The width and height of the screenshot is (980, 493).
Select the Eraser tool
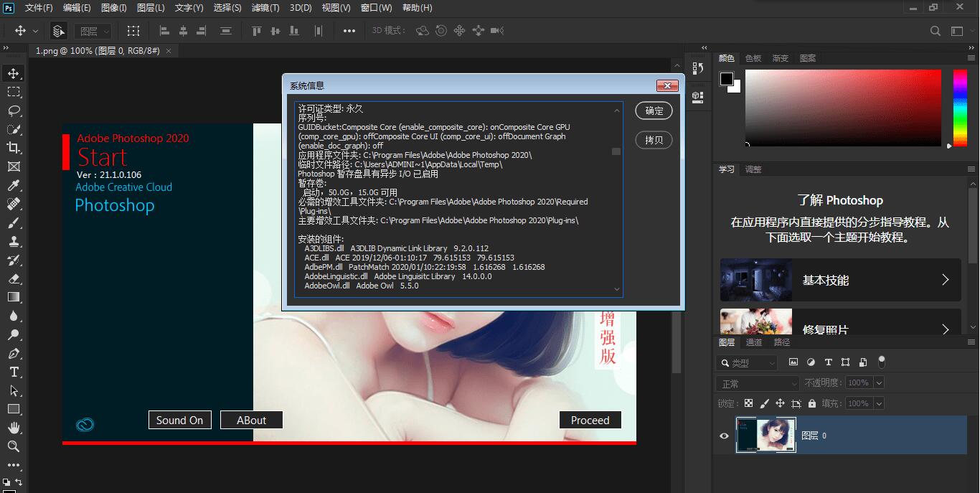14,278
